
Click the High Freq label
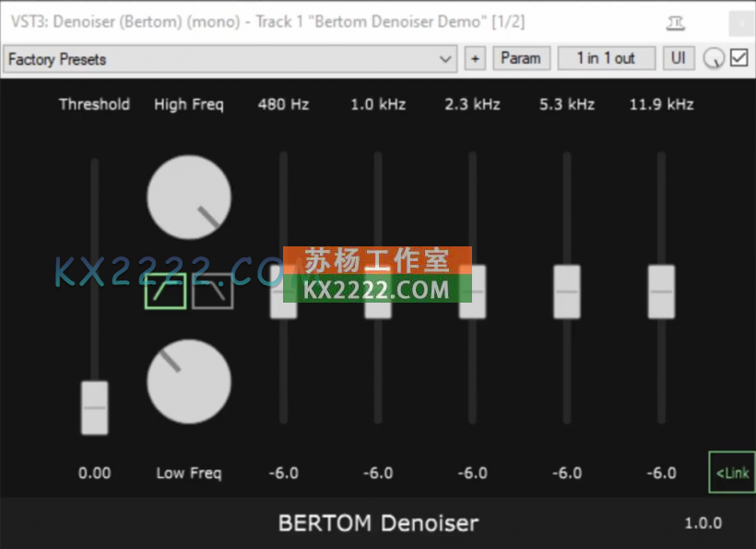(189, 104)
